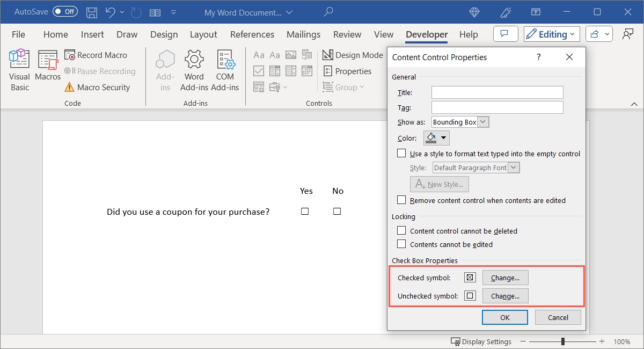Insert a Picture content control
This screenshot has height=349, width=644.
coord(291,54)
